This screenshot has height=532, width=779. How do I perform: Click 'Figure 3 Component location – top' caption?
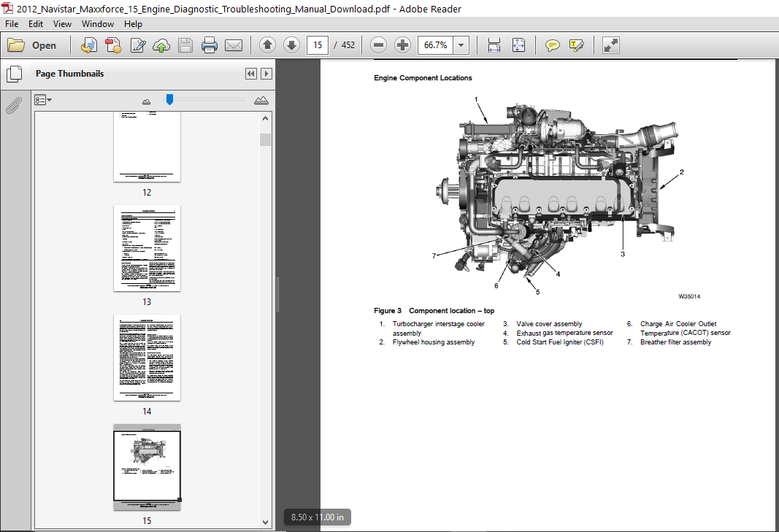434,310
